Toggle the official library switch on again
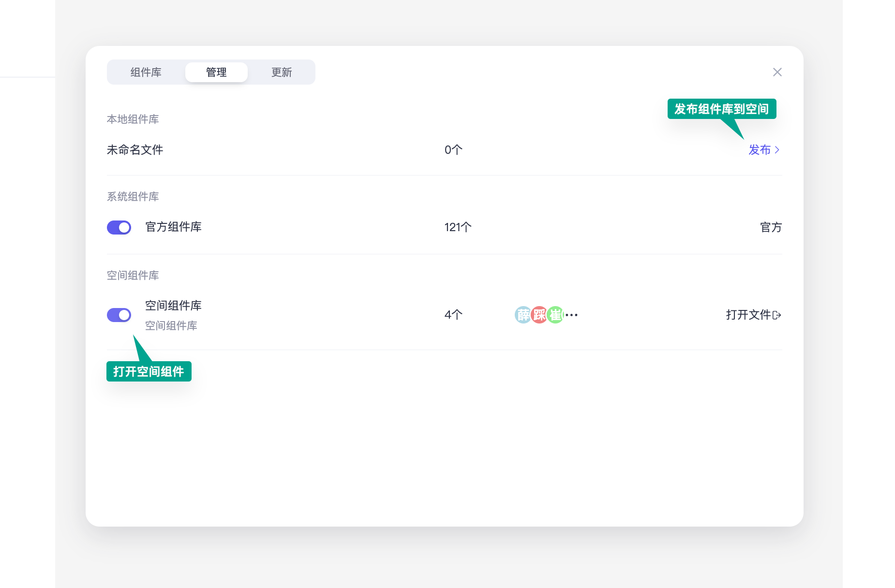The height and width of the screenshot is (588, 895). coord(119,227)
